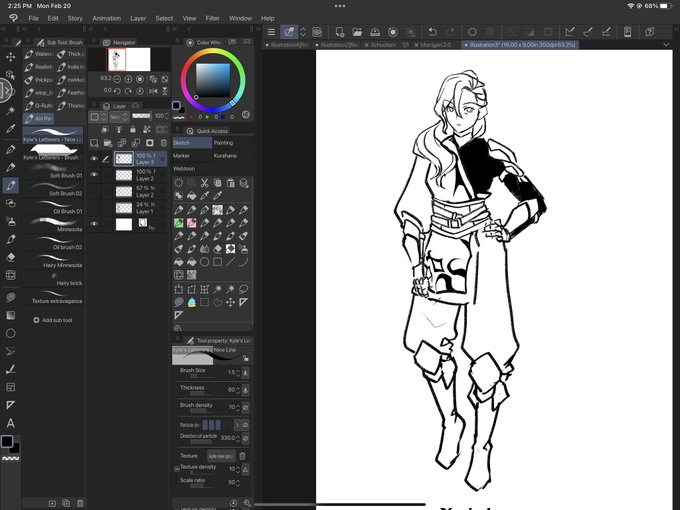Hide the Paper layer using its eye icon
680x510 pixels.
click(94, 224)
